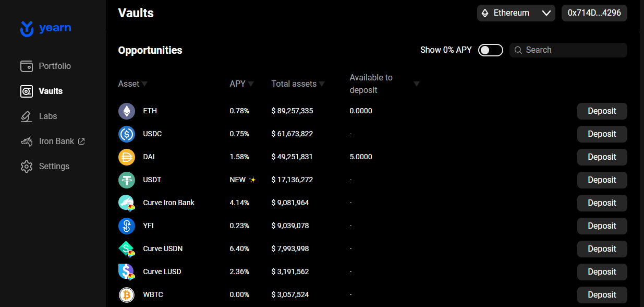Enable the Show 0% APY toggle

pyautogui.click(x=490, y=50)
